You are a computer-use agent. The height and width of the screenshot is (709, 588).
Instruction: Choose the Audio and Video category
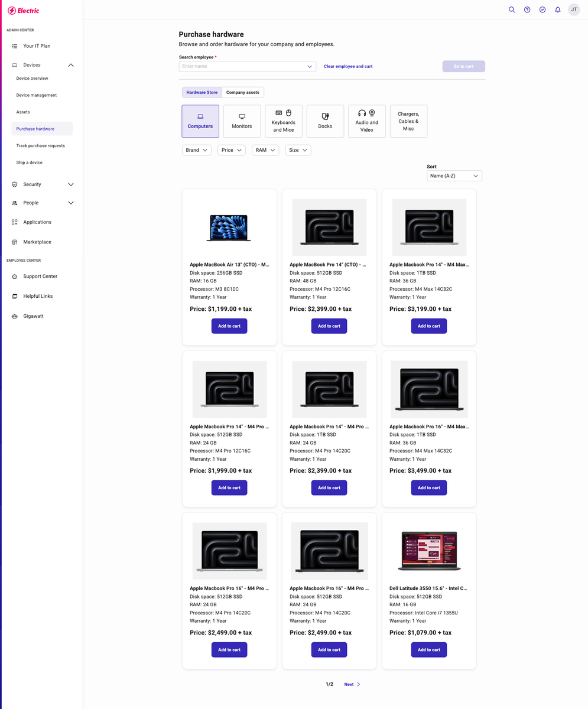366,121
